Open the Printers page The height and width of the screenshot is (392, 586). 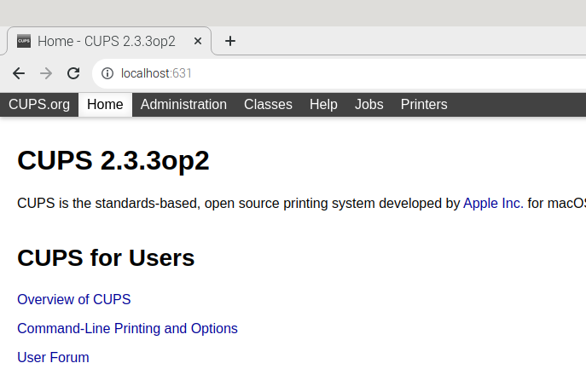pyautogui.click(x=424, y=105)
